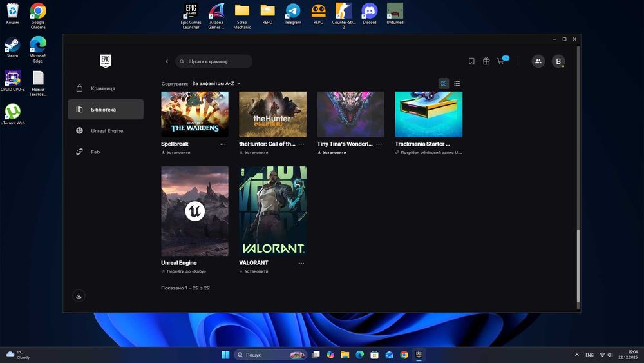Screen dimensions: 644x363
Task: Go back with the arrow button
Action: [167, 61]
